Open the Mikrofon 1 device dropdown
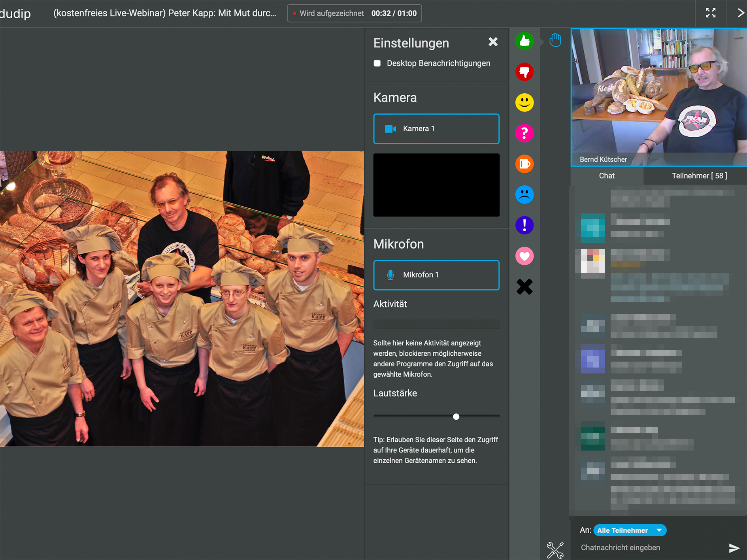 point(436,275)
